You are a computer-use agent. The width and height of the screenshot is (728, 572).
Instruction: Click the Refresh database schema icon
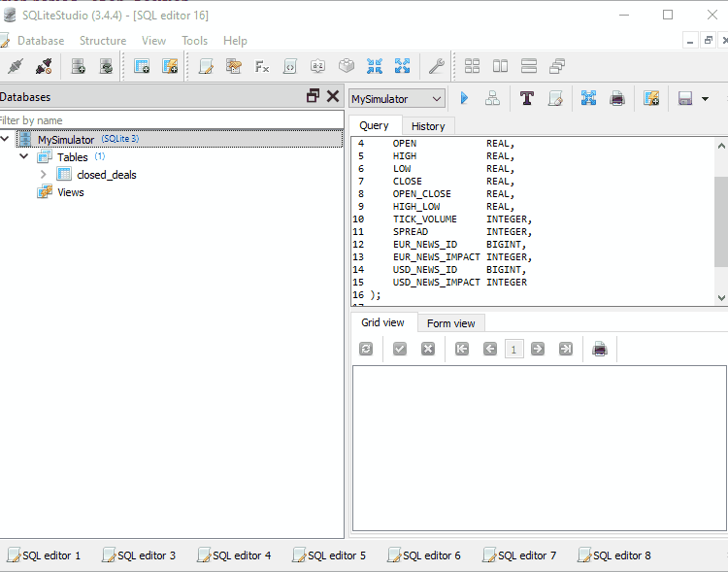click(107, 66)
